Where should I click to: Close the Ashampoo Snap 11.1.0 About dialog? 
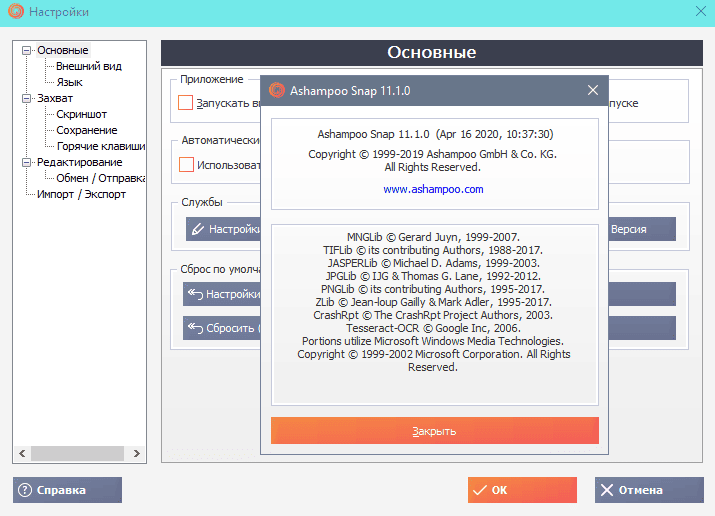point(592,90)
